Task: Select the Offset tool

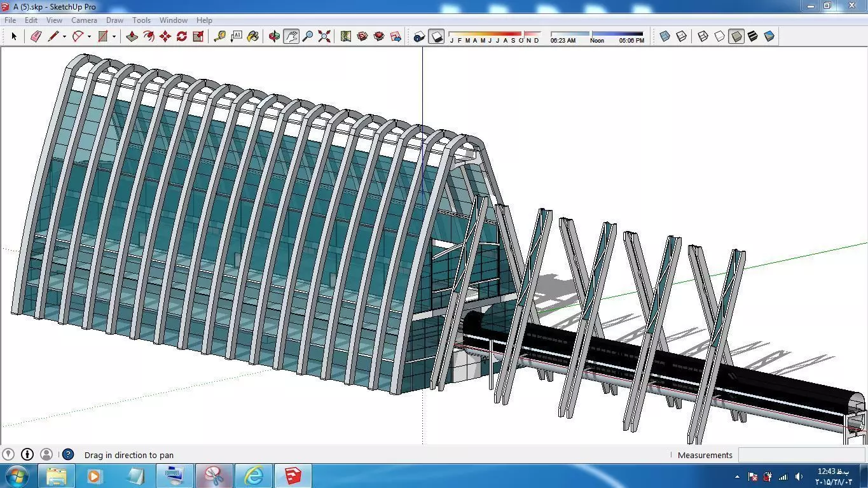Action: tap(148, 36)
